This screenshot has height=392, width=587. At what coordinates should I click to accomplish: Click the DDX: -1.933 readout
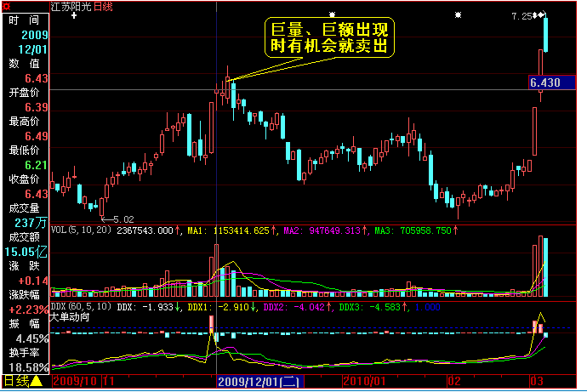(145, 308)
